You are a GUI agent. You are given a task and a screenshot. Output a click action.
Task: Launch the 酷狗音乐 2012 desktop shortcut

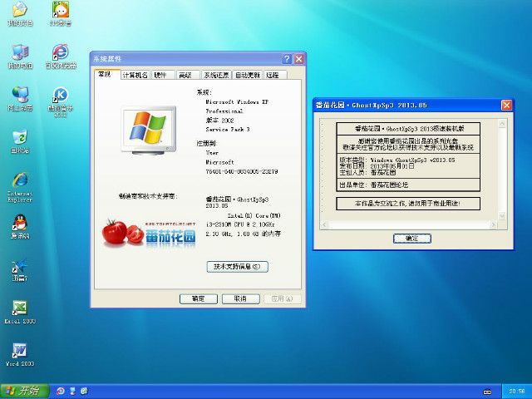pyautogui.click(x=61, y=101)
